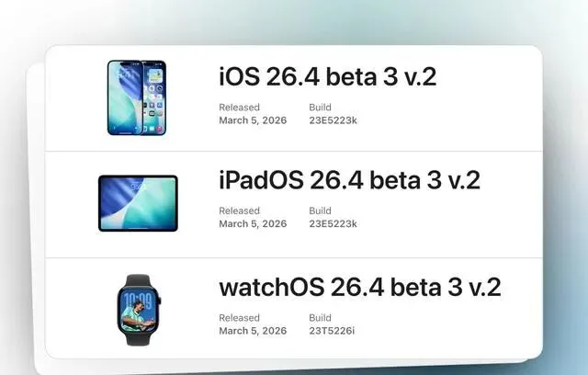The width and height of the screenshot is (588, 375).
Task: Click the Released label under iPadOS
Action: pos(239,210)
